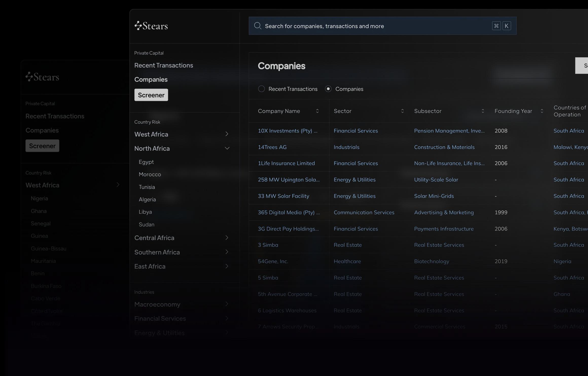Image resolution: width=588 pixels, height=376 pixels.
Task: Open the 14Trees AG company link
Action: click(x=272, y=147)
